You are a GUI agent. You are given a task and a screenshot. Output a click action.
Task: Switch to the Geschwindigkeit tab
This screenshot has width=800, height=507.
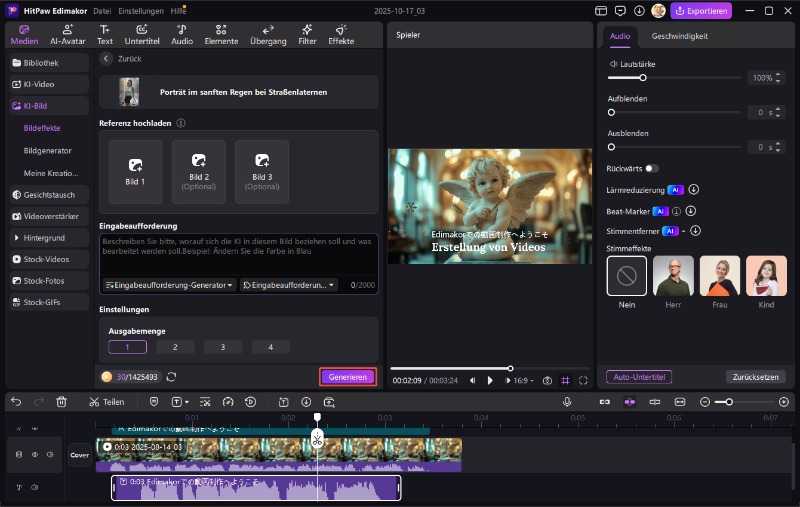pos(679,35)
